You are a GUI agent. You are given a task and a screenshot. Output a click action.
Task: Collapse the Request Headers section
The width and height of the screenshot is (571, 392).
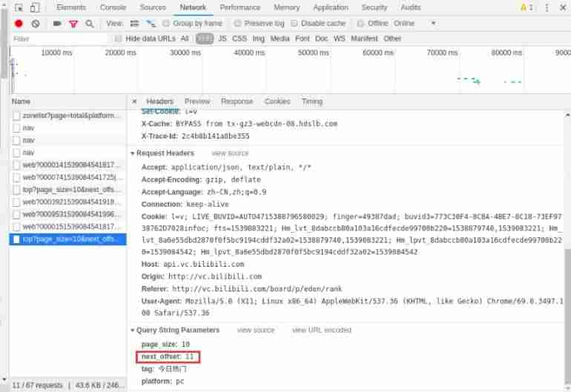[x=133, y=153]
